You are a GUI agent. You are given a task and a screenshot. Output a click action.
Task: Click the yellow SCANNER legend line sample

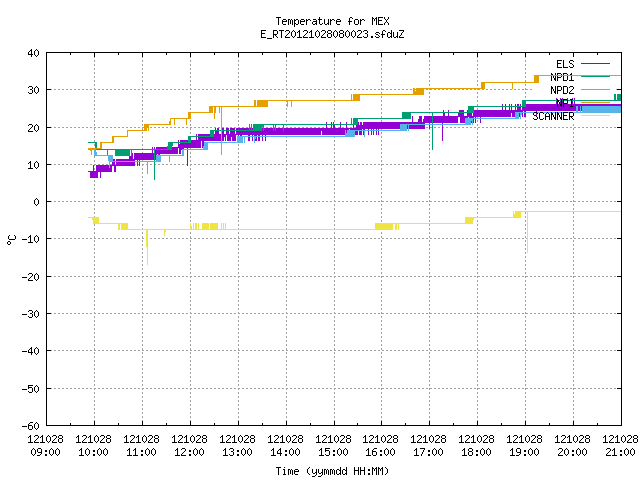coord(595,116)
